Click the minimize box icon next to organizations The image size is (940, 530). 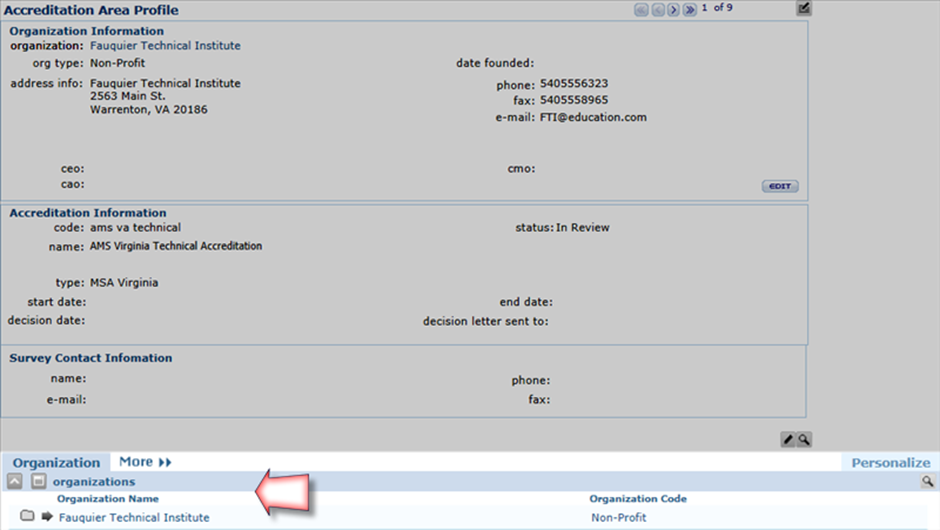coord(38,481)
